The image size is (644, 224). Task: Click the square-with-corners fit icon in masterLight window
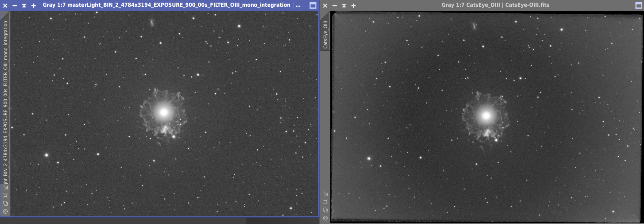click(5, 195)
